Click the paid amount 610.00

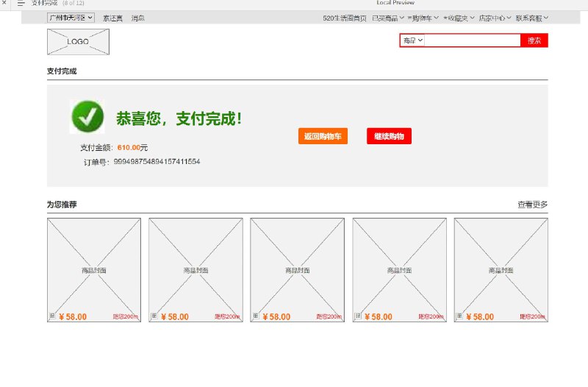coord(129,148)
